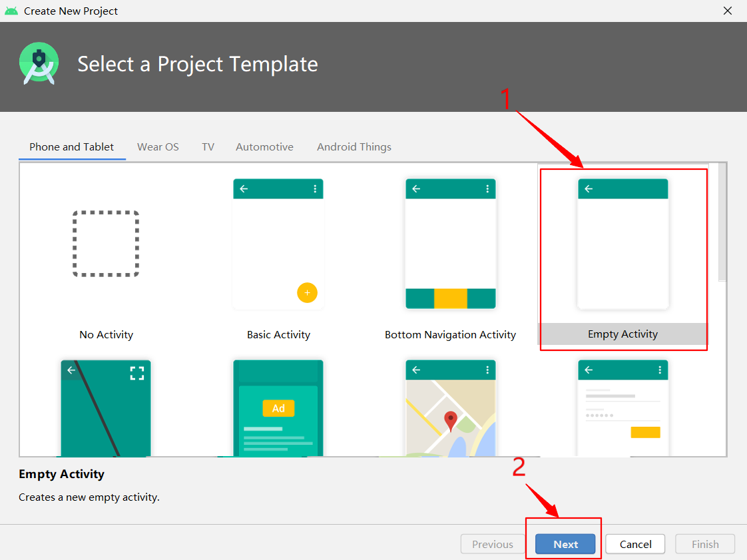The width and height of the screenshot is (747, 560).
Task: Select the No Activity template thumbnail
Action: (106, 244)
